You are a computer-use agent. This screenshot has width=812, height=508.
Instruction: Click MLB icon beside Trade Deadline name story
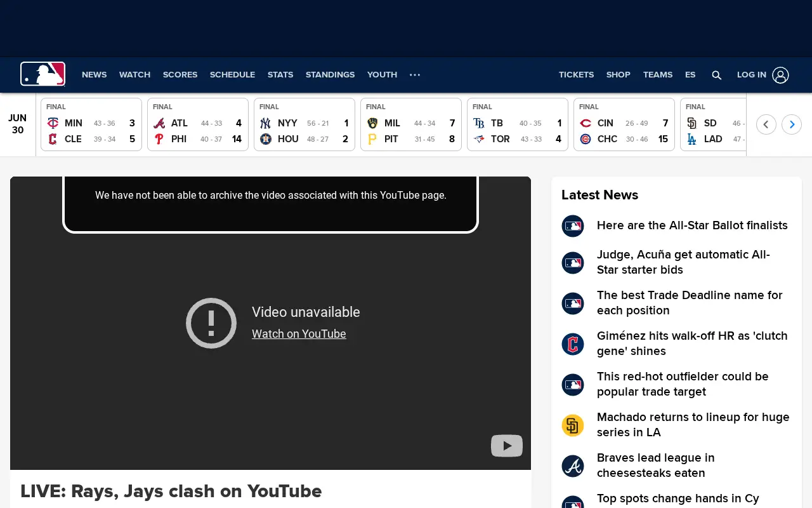[573, 304]
